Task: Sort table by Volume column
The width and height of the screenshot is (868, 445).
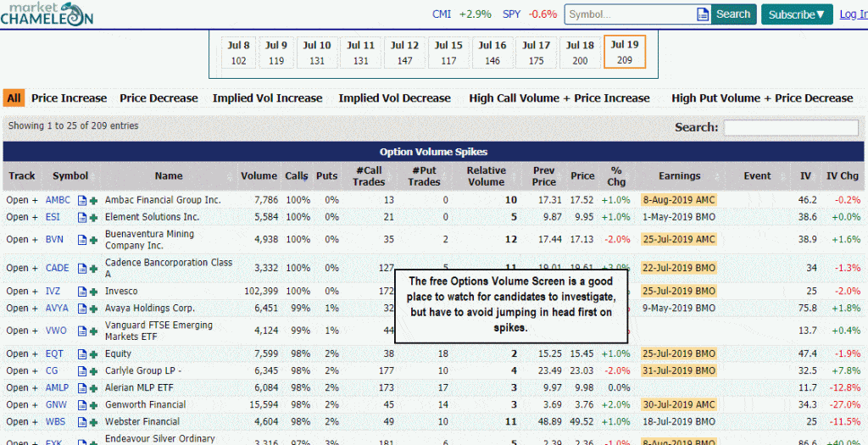Action: click(259, 176)
